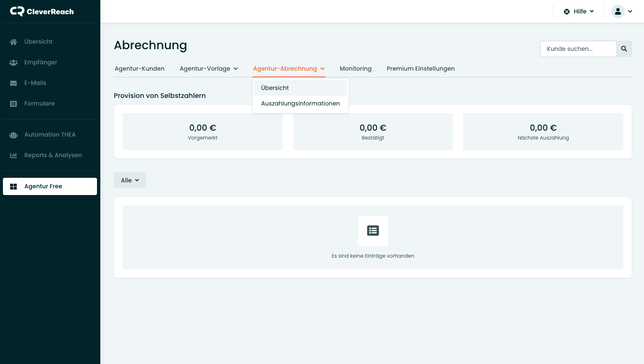Expand the Agentur-Vorlage tab dropdown
Image resolution: width=644 pixels, height=364 pixels.
click(x=209, y=69)
